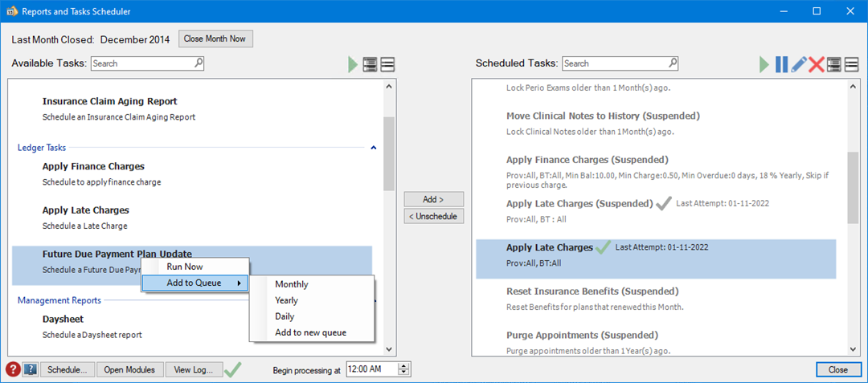Viewport: 868px width, 383px height.
Task: Click the Scheduled Tasks list scrollbar thumb
Action: (853, 187)
